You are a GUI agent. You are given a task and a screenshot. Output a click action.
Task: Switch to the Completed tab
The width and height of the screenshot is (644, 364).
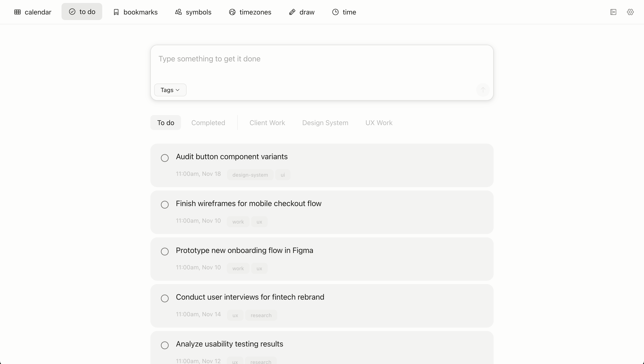pos(208,123)
